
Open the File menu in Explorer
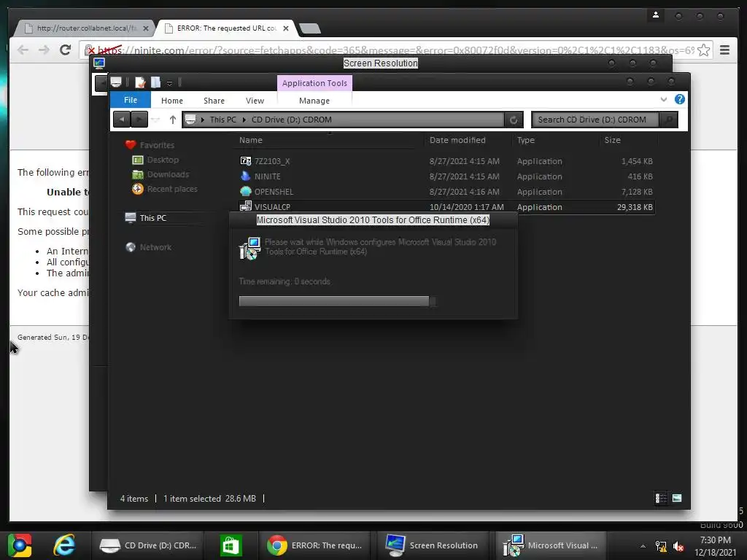point(131,100)
